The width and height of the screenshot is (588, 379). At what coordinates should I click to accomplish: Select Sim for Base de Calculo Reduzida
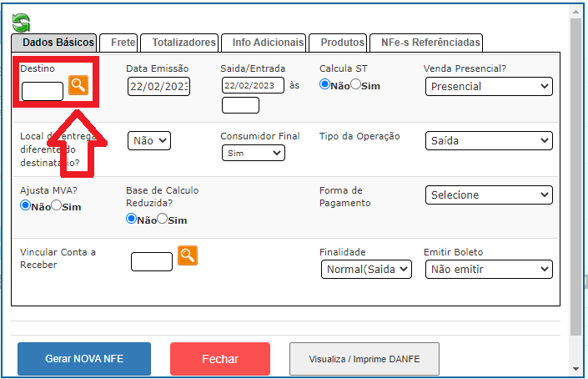(162, 219)
